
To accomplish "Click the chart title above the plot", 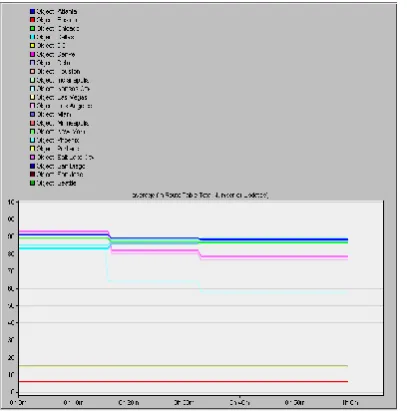I will point(200,195).
